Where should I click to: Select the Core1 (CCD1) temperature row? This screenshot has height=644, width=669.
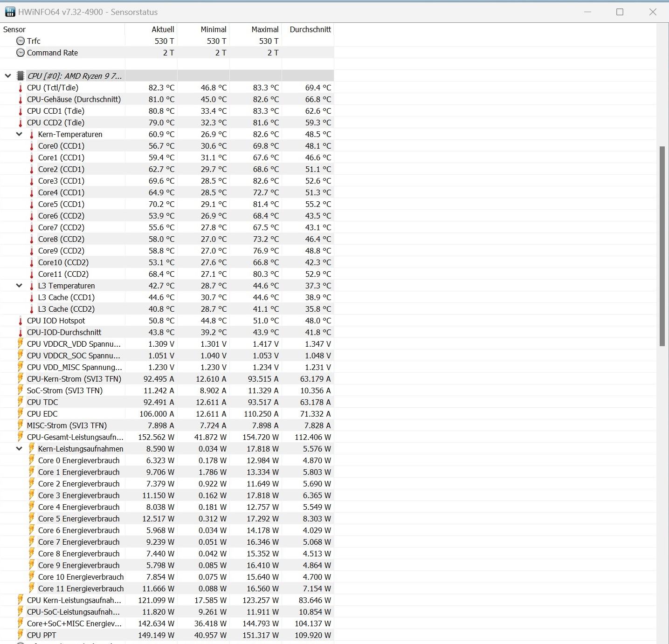pyautogui.click(x=167, y=158)
